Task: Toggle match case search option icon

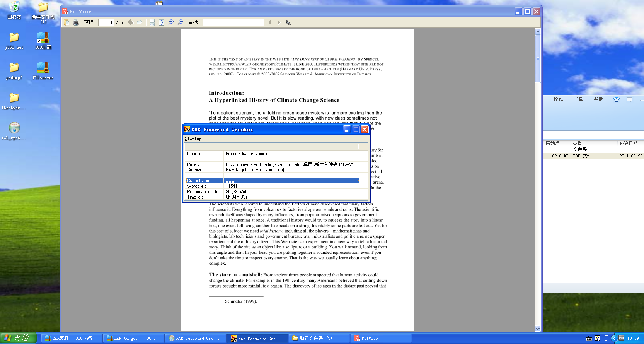Action: [288, 22]
